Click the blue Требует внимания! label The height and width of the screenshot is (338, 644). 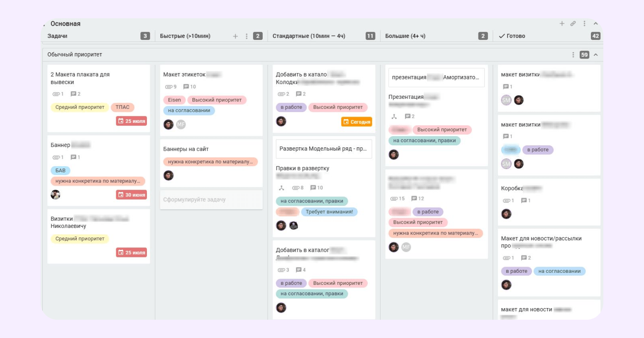tap(329, 212)
